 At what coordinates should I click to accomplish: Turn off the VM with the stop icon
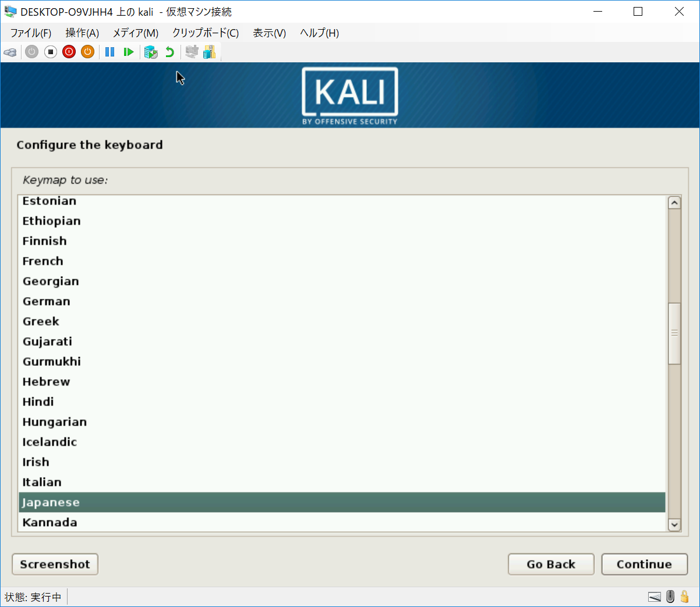click(51, 52)
